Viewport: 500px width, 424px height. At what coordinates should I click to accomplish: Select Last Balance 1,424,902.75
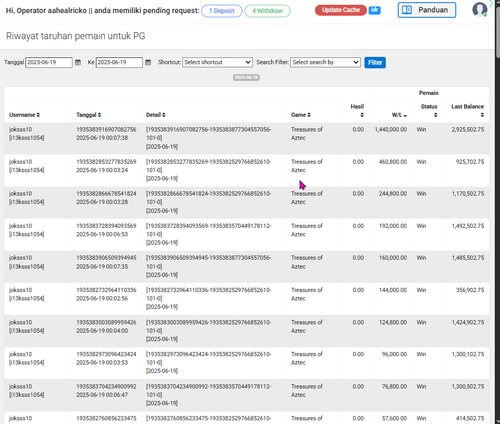[468, 323]
